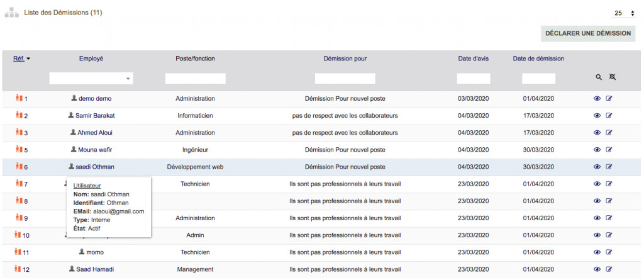Change page size from 25 selector
This screenshot has width=644, height=280.
click(x=624, y=13)
